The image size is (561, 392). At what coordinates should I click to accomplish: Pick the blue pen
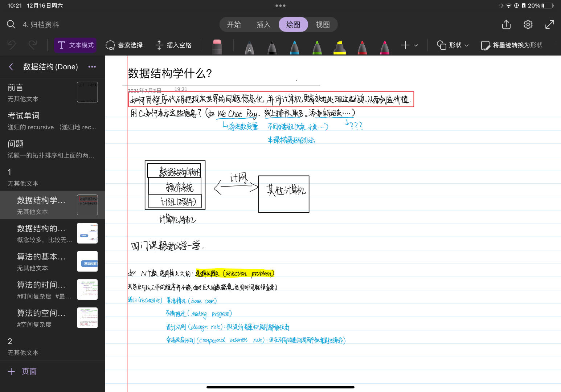295,47
